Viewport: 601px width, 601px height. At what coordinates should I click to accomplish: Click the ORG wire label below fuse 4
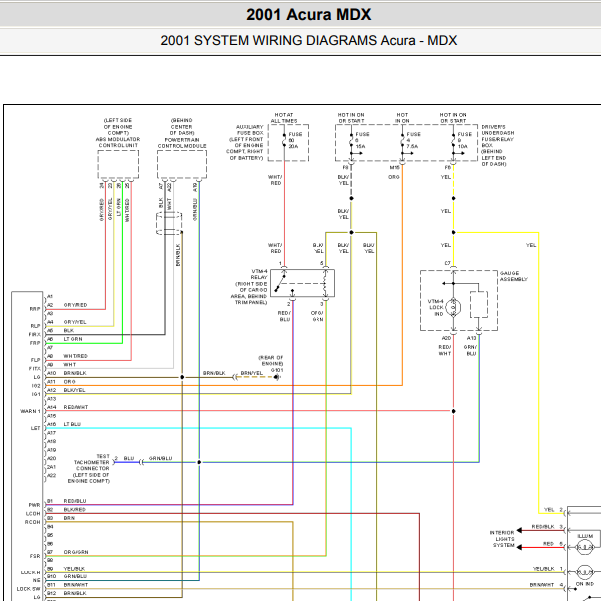tap(394, 177)
